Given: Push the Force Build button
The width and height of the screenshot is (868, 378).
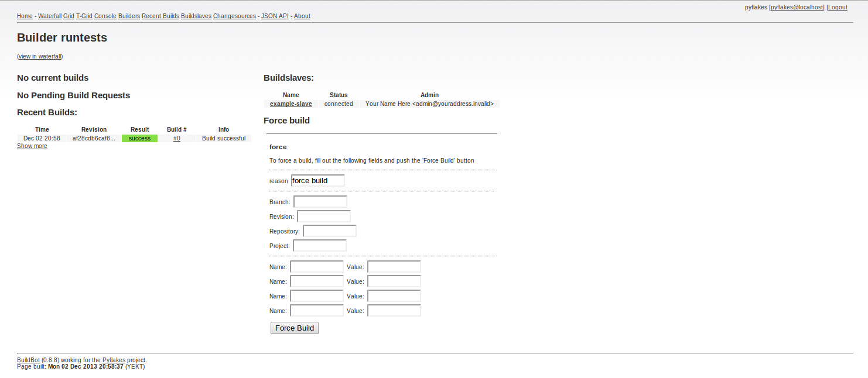Looking at the screenshot, I should (295, 328).
